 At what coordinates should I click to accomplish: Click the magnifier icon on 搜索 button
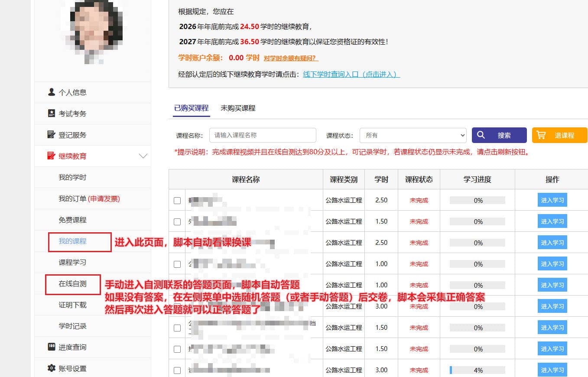481,135
